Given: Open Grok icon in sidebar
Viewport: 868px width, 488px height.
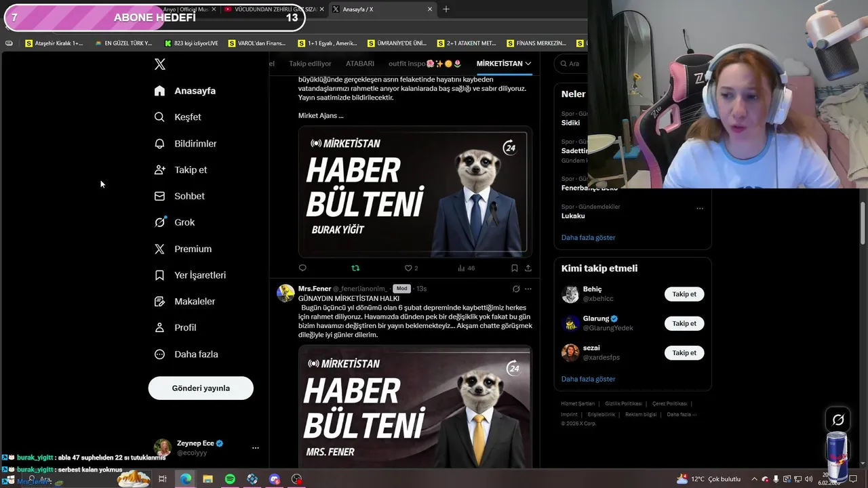Looking at the screenshot, I should pyautogui.click(x=159, y=222).
